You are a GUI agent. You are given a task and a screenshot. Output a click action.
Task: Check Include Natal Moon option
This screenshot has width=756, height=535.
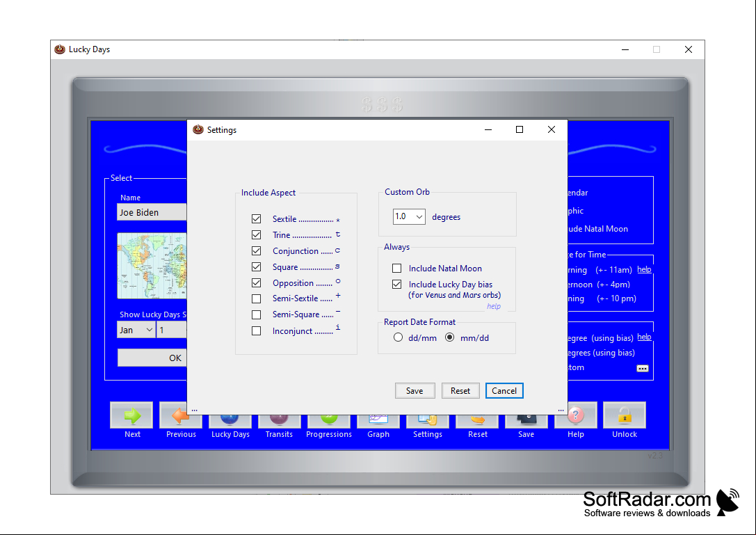coord(397,269)
